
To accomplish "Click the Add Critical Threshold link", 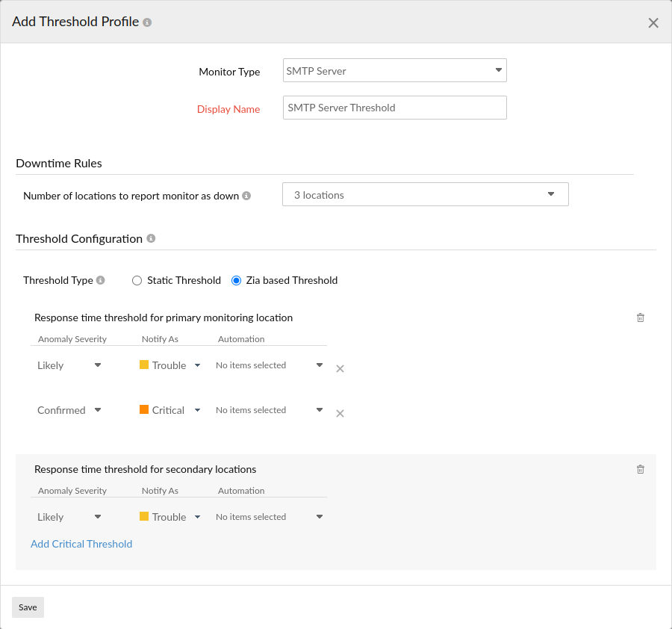I will click(81, 544).
